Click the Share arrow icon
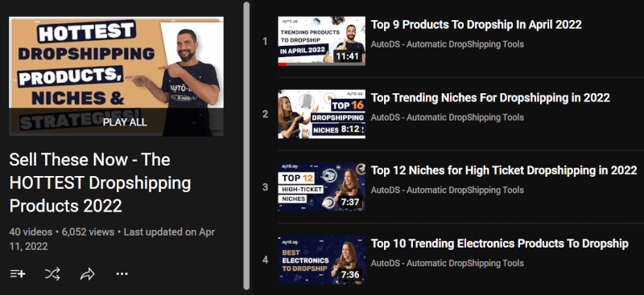 tap(88, 274)
